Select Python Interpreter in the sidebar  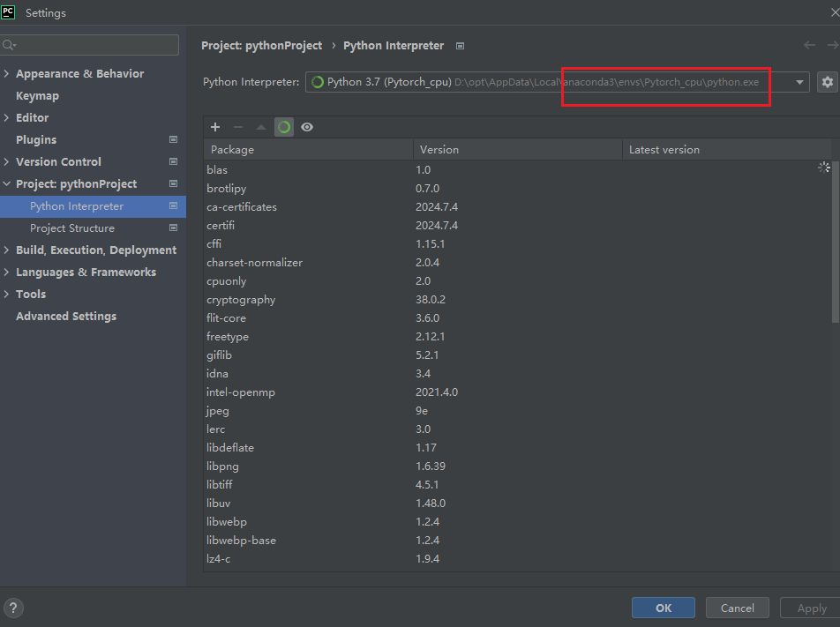[x=94, y=206]
